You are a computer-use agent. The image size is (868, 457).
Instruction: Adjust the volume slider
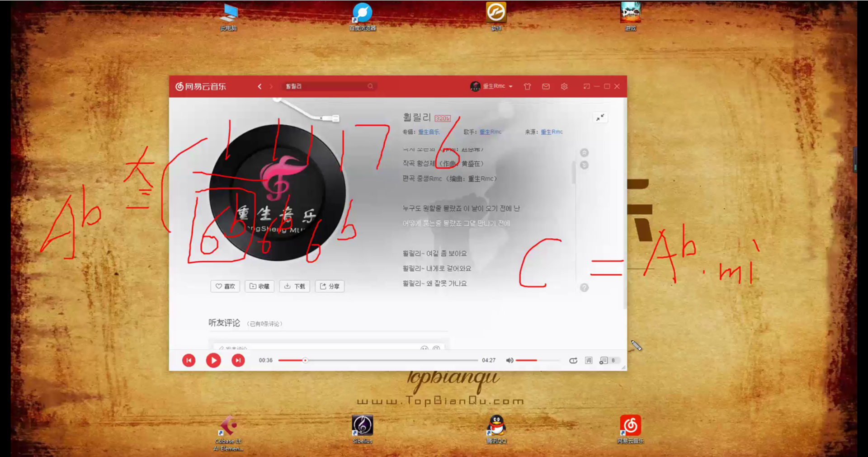coord(537,360)
